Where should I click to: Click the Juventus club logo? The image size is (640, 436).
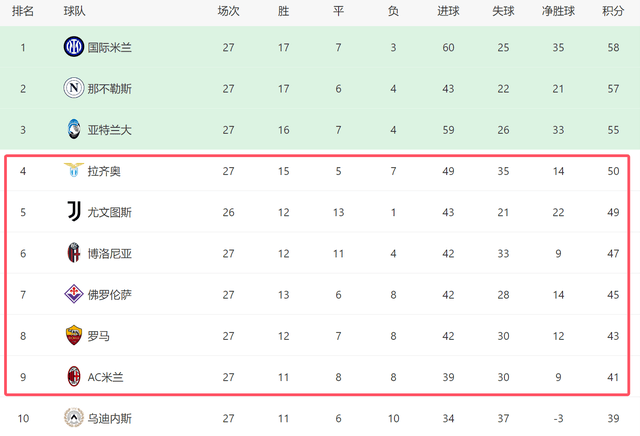point(73,212)
